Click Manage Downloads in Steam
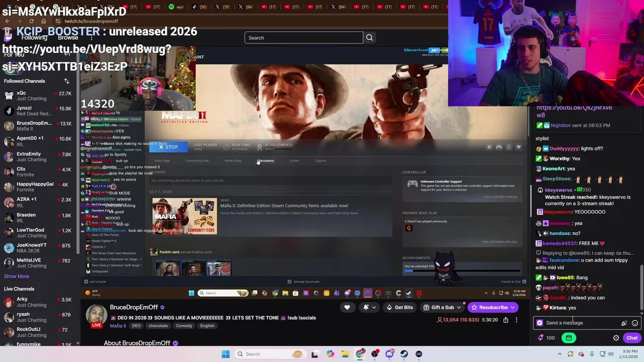 pyautogui.click(x=303, y=282)
